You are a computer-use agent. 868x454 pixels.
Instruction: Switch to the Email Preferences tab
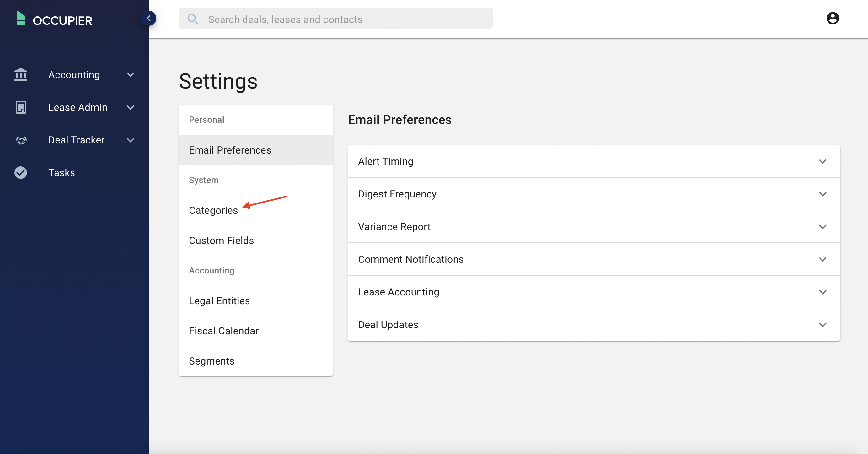tap(230, 150)
